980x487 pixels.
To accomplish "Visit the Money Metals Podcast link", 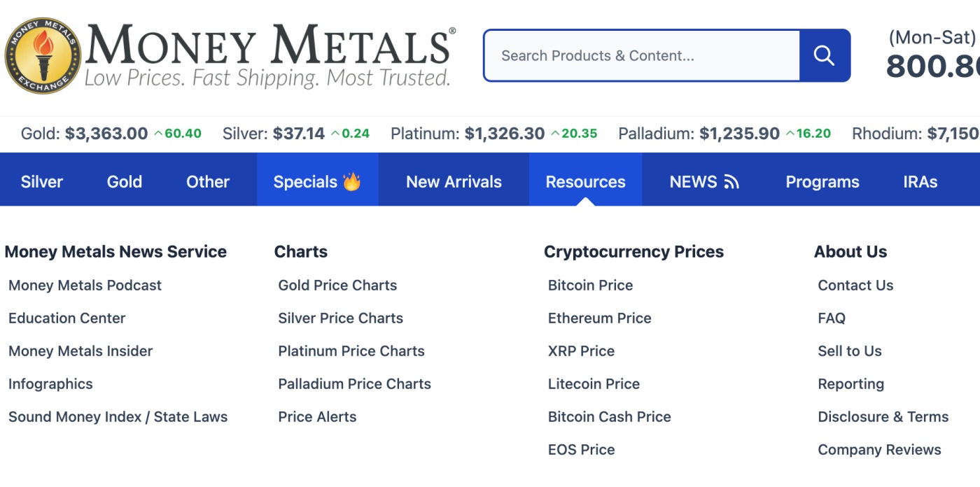I will pos(85,285).
